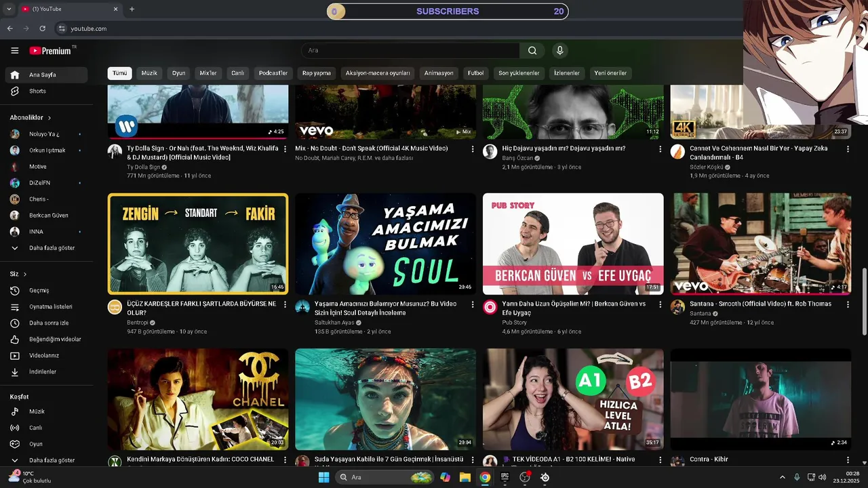Open options menu for Berkcan Güven vs Efe video
The image size is (868, 488).
(x=660, y=304)
